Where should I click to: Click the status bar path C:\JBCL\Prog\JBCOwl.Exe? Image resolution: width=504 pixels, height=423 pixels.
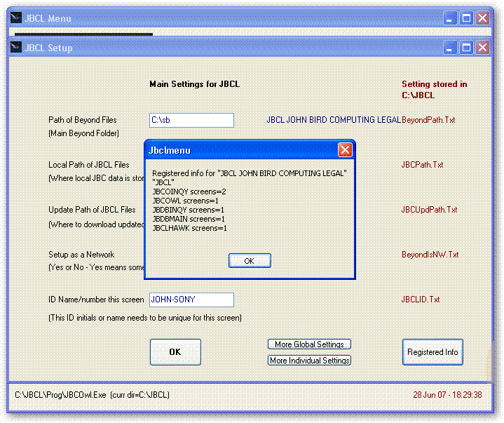(60, 395)
